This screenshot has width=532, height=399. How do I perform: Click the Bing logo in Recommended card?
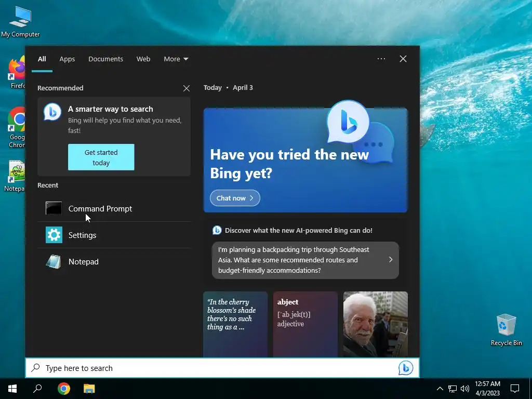(x=52, y=112)
